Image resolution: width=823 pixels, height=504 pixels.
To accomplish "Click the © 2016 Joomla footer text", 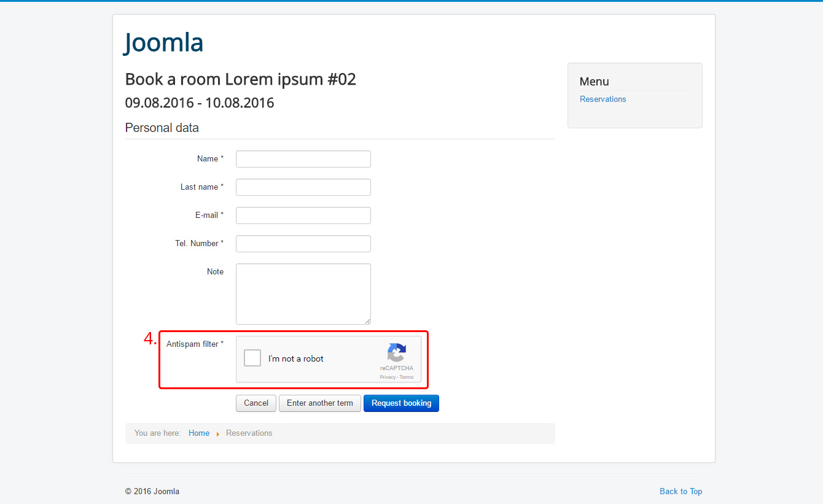I will (x=152, y=491).
